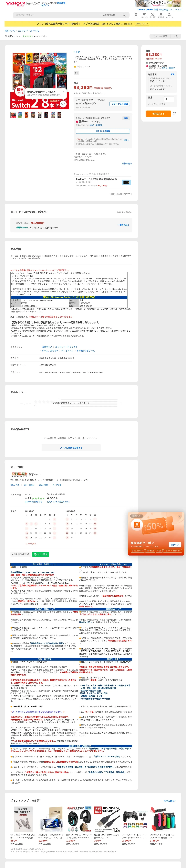Click ログインして確認 beside 50%分クーポン
The width and height of the screenshot is (186, 868).
point(120,104)
